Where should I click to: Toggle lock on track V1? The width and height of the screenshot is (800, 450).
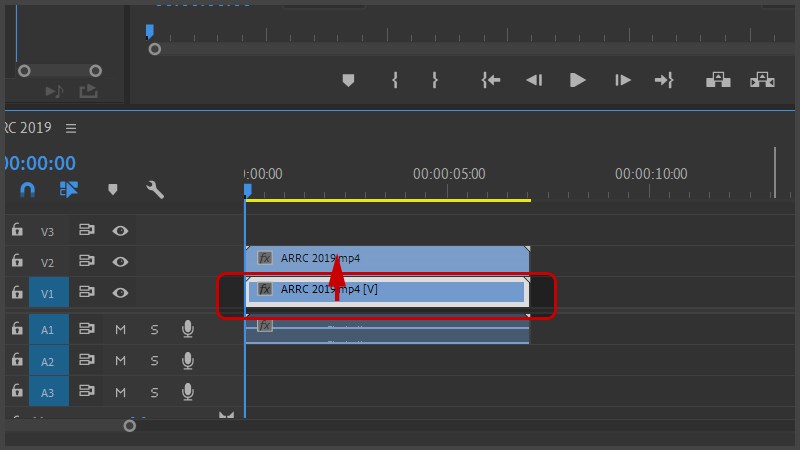click(x=17, y=292)
